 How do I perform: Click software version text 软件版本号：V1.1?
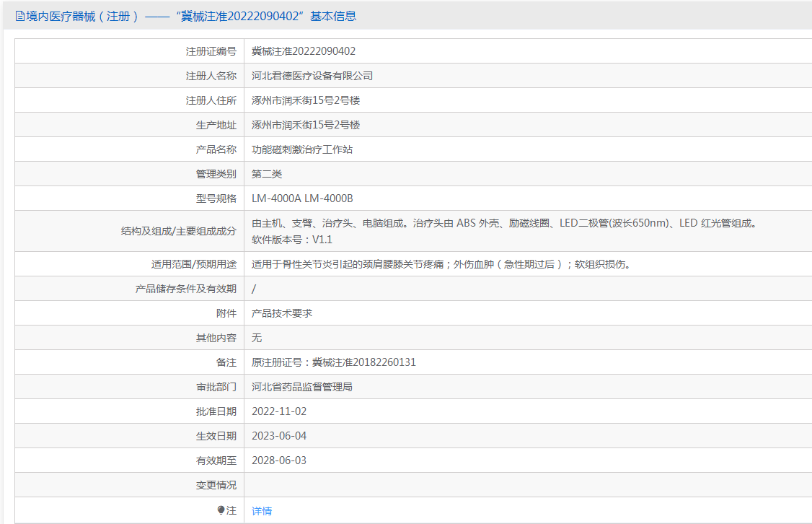292,240
